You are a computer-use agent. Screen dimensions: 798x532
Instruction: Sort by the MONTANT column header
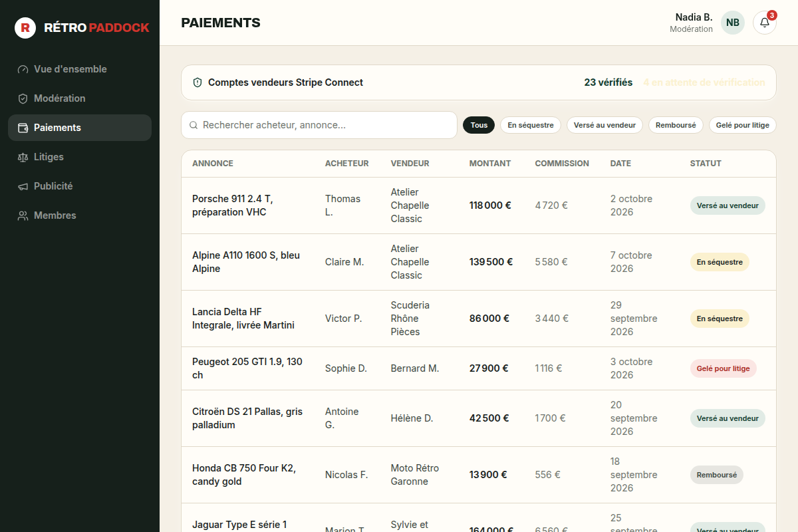click(490, 164)
